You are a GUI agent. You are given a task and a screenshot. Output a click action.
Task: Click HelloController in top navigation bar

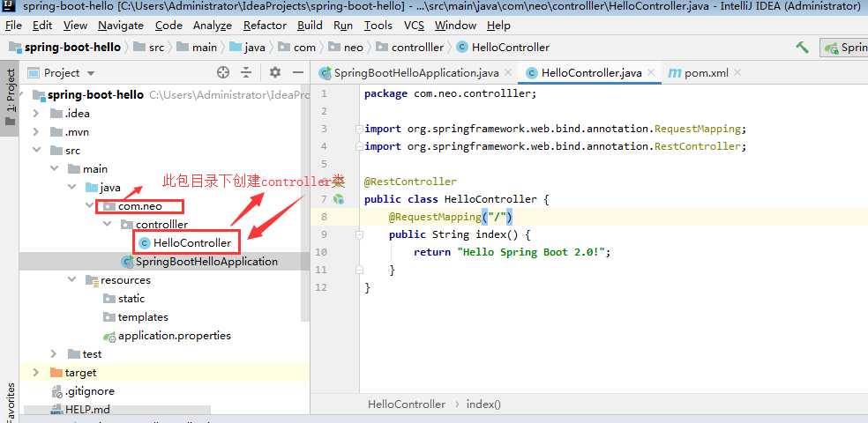(x=511, y=48)
